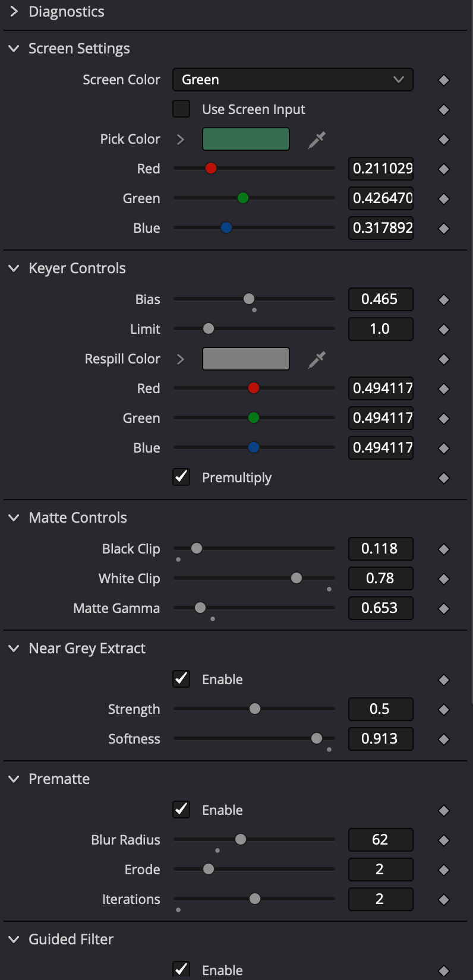Click the Guided Filter section title
The width and height of the screenshot is (473, 980).
click(x=71, y=940)
